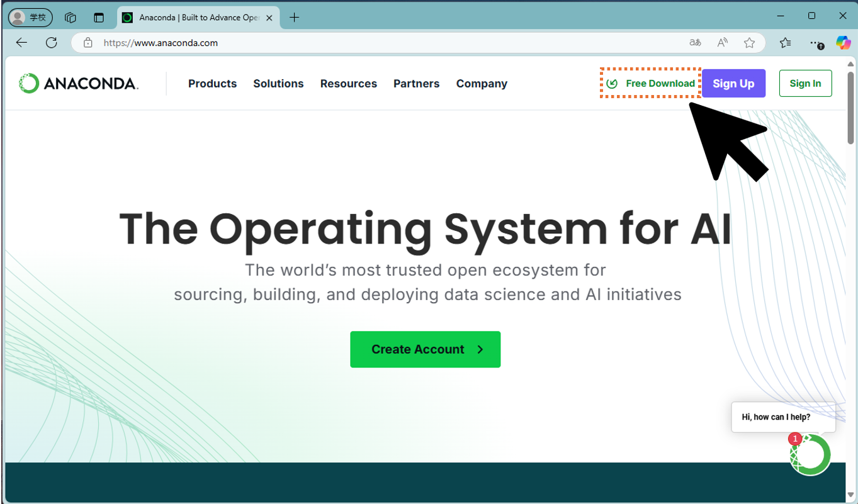This screenshot has width=858, height=504.
Task: Click the translate page icon
Action: tap(695, 43)
